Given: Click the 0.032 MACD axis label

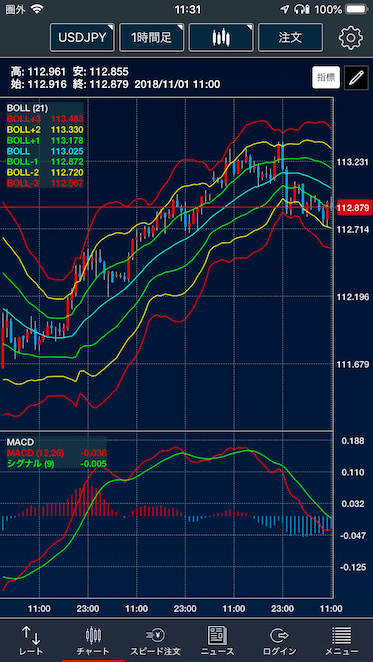Looking at the screenshot, I should click(x=353, y=504).
